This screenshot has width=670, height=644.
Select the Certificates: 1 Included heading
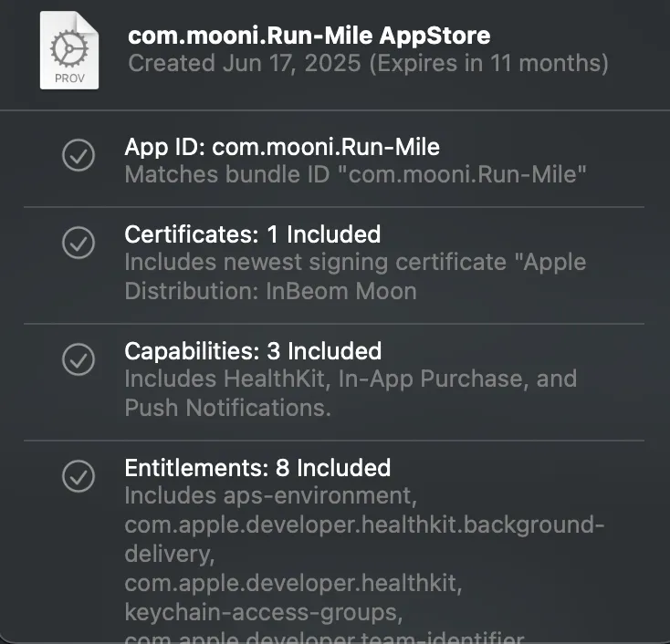(252, 234)
